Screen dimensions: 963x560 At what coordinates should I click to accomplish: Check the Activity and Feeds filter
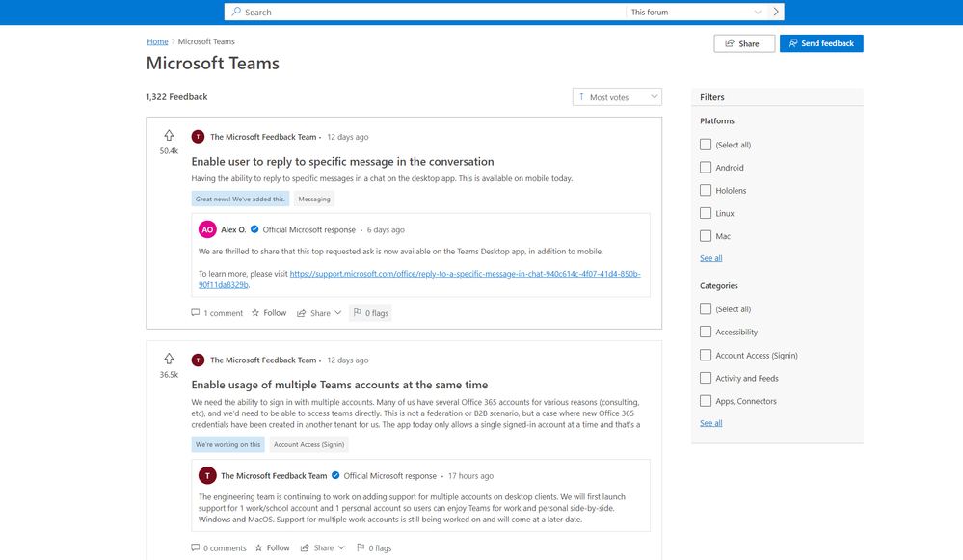(706, 378)
